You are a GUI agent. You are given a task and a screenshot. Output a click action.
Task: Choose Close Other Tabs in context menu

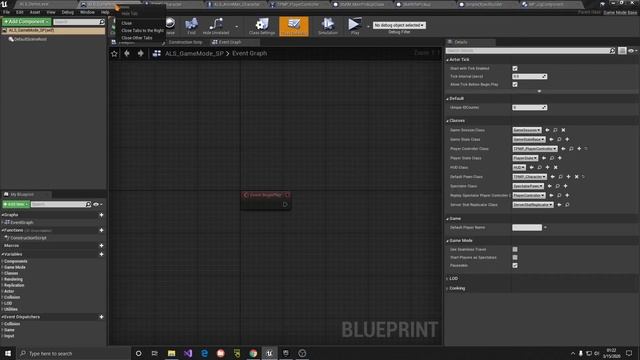point(137,38)
